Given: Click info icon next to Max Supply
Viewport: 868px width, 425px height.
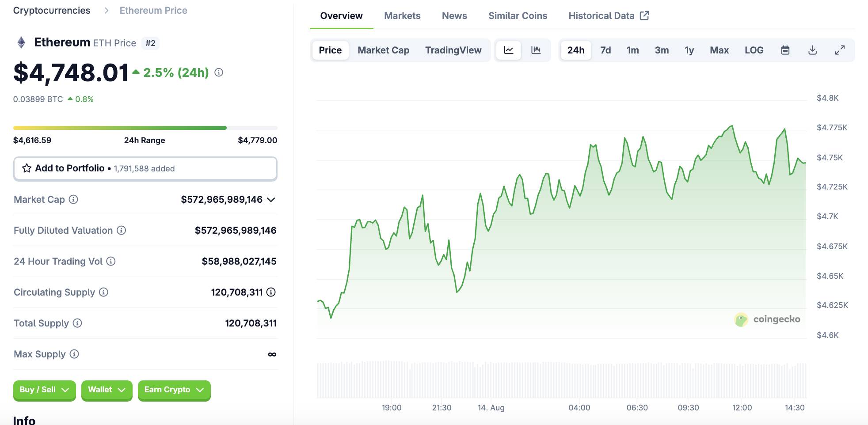Looking at the screenshot, I should coord(74,354).
